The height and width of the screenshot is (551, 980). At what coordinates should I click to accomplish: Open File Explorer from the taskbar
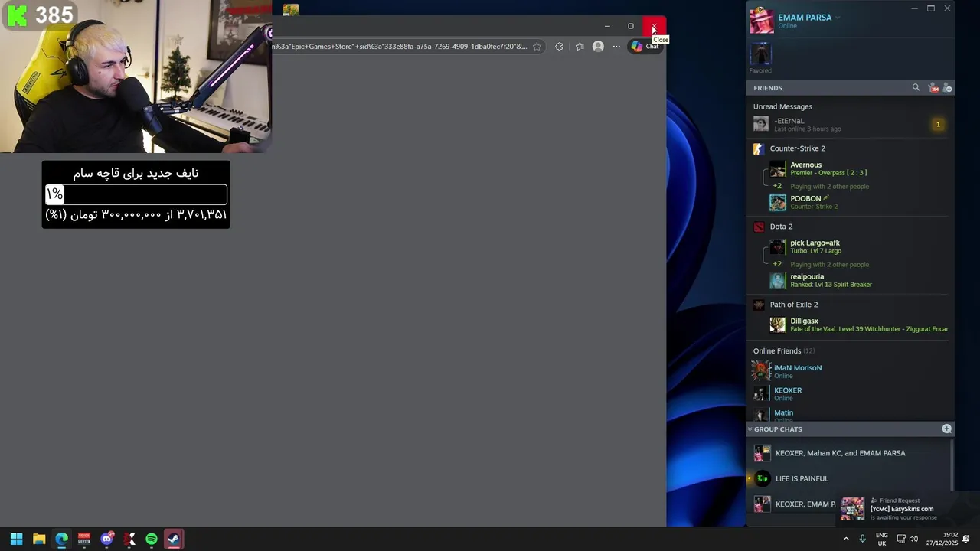39,539
